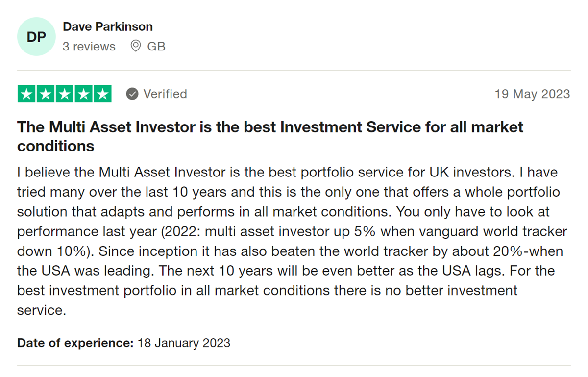
Task: Click the Verified label text
Action: (x=165, y=94)
